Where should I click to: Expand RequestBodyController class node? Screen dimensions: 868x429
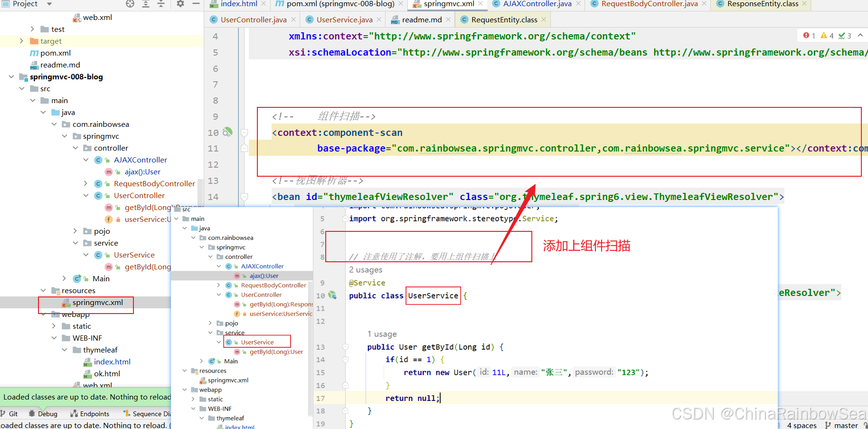click(86, 183)
